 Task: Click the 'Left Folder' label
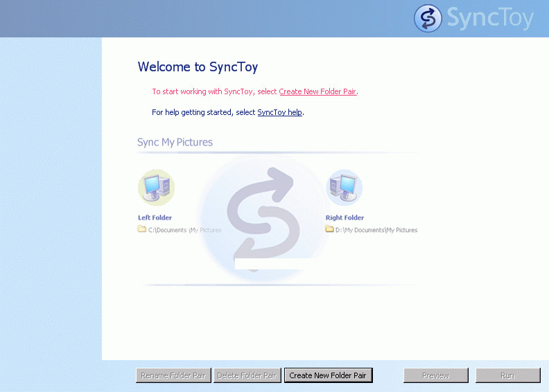pos(155,217)
